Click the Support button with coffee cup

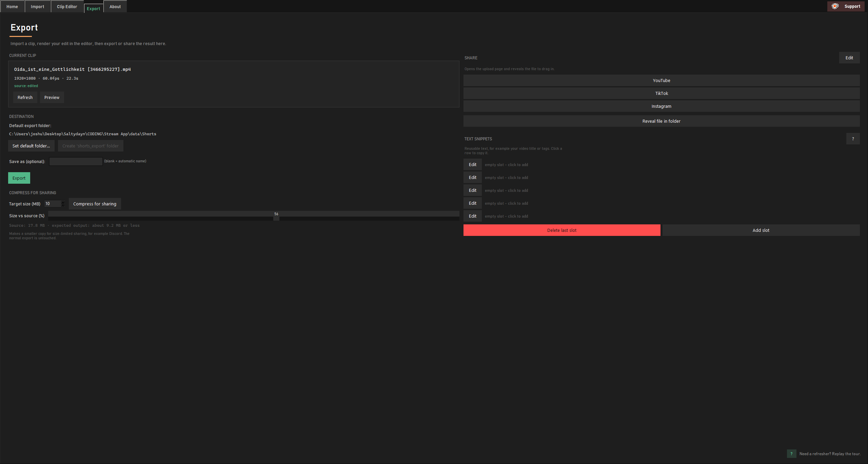coord(846,6)
